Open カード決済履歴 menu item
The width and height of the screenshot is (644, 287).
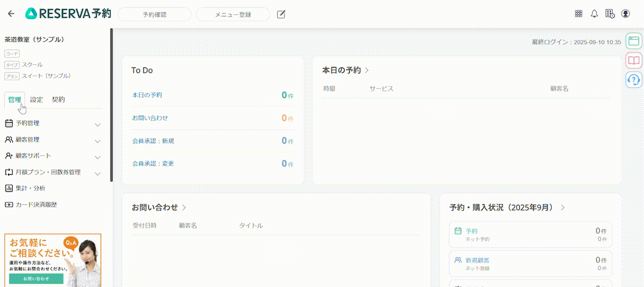click(x=53, y=205)
